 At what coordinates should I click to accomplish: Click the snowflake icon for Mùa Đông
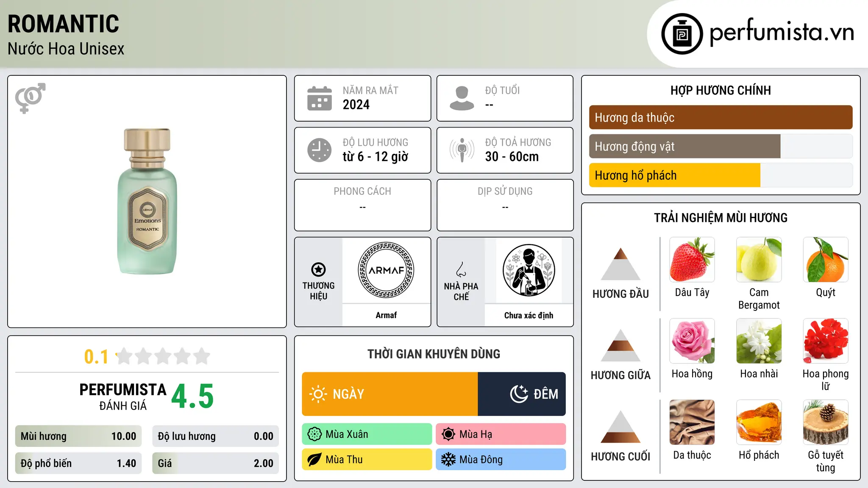pyautogui.click(x=448, y=460)
